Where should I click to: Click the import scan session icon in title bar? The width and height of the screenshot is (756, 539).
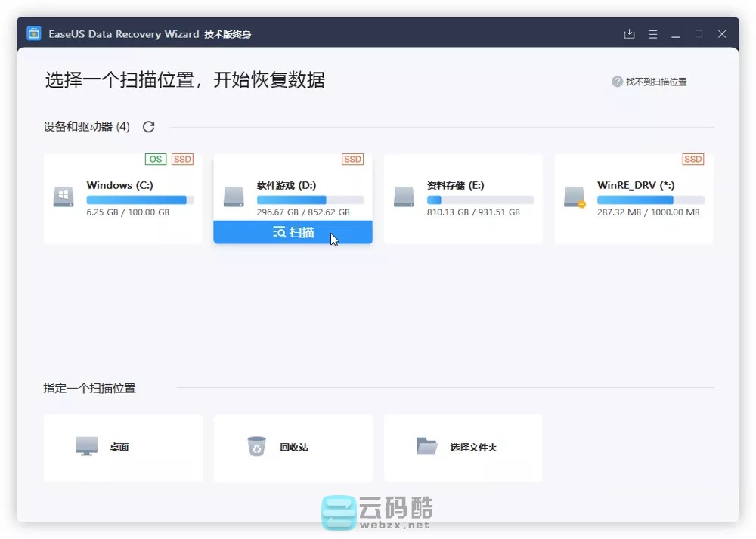tap(629, 34)
